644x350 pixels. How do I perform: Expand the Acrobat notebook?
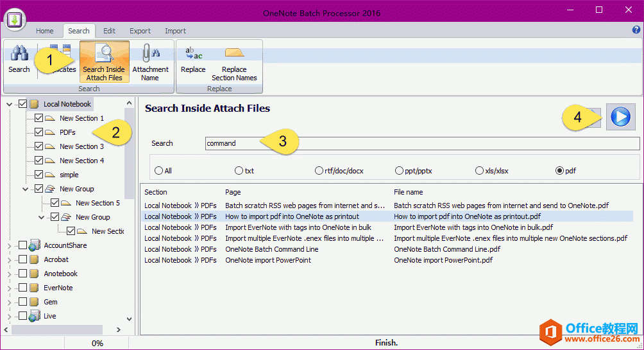click(10, 260)
